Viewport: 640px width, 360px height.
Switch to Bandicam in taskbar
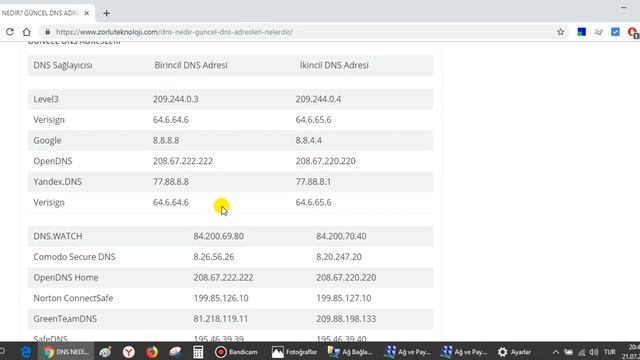point(237,351)
